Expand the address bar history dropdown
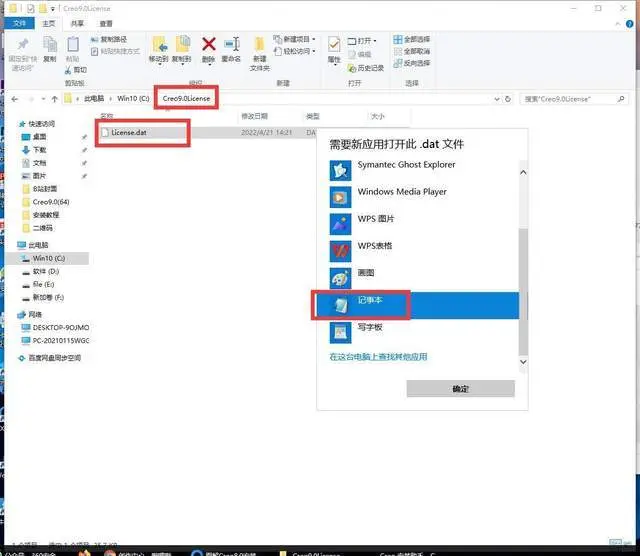The height and width of the screenshot is (556, 640). pyautogui.click(x=496, y=99)
